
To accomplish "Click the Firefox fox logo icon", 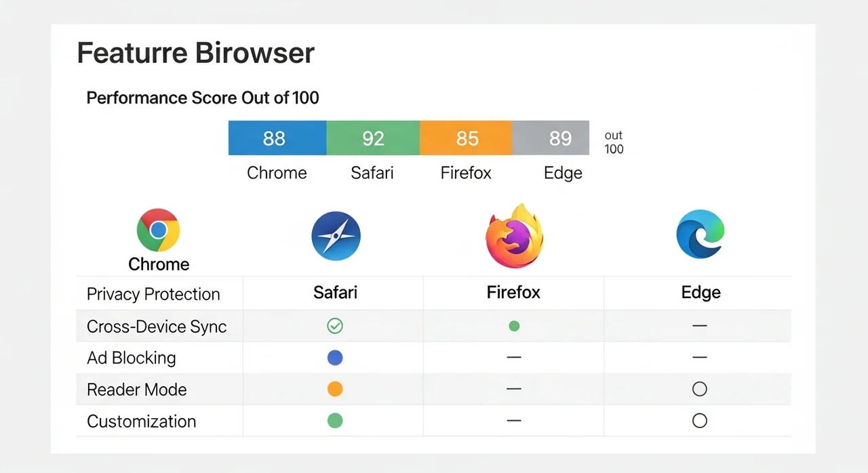I will coord(514,236).
